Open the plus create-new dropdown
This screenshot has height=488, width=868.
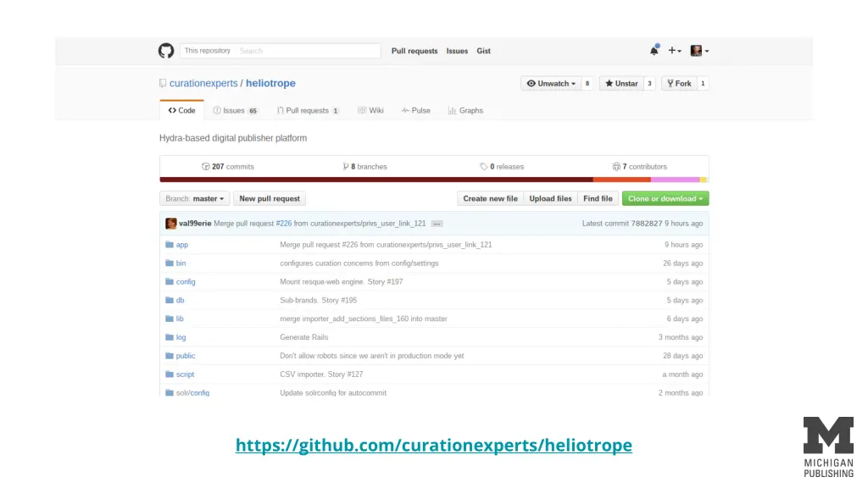[x=674, y=50]
